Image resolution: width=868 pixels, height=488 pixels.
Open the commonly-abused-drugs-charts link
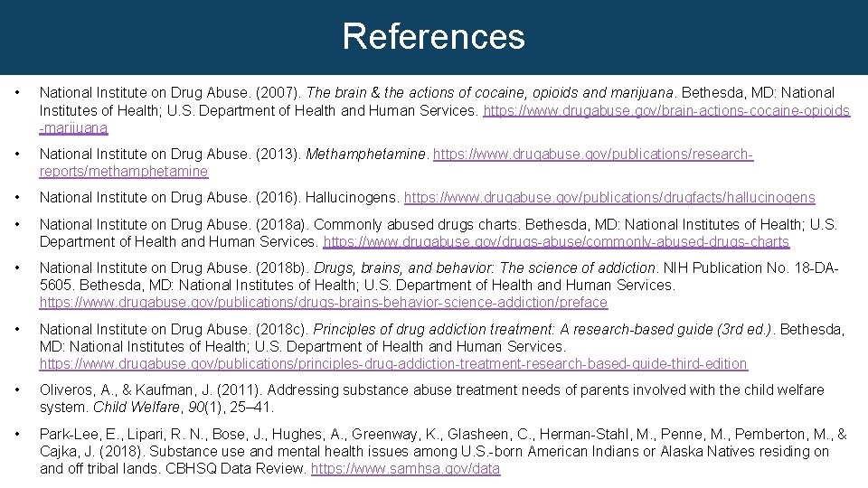(556, 242)
